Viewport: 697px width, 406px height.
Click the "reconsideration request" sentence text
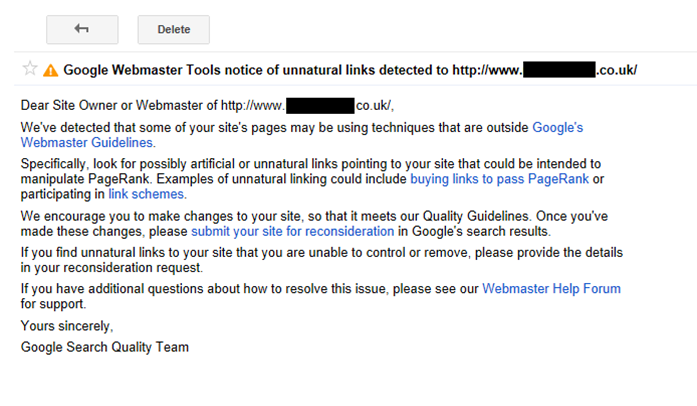click(x=133, y=268)
